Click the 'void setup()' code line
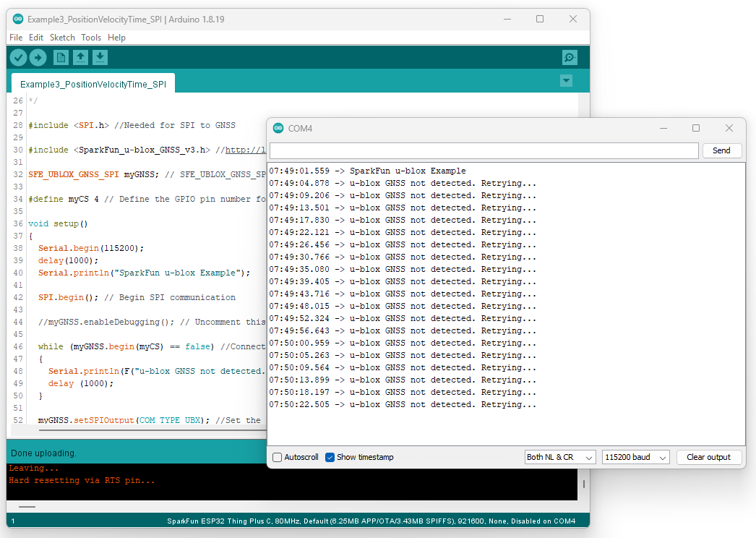The width and height of the screenshot is (756, 538). [x=58, y=223]
